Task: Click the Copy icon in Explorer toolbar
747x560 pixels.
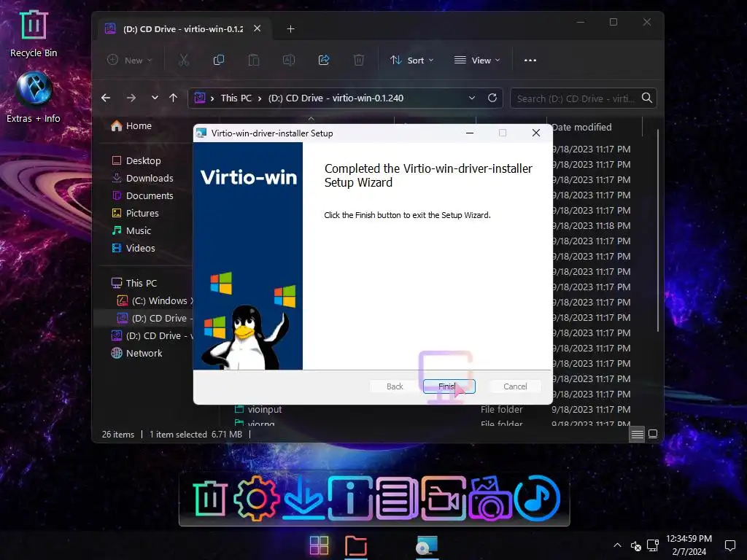Action: (219, 60)
